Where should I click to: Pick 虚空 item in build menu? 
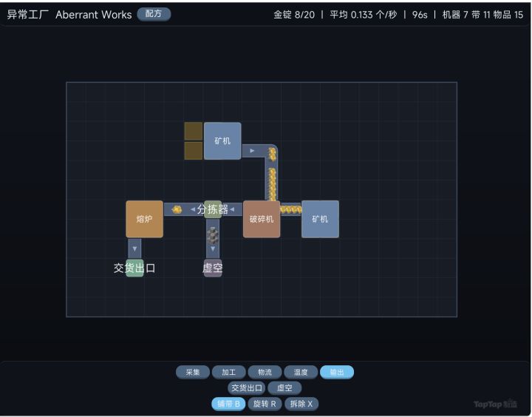(x=284, y=388)
